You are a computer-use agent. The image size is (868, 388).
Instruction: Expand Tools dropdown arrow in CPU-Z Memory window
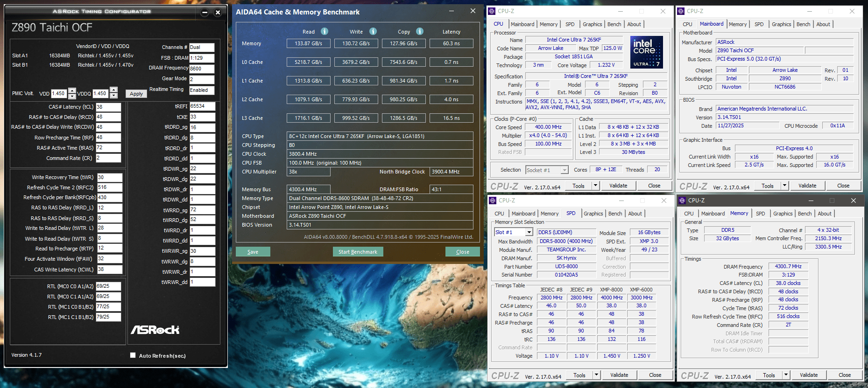click(786, 375)
